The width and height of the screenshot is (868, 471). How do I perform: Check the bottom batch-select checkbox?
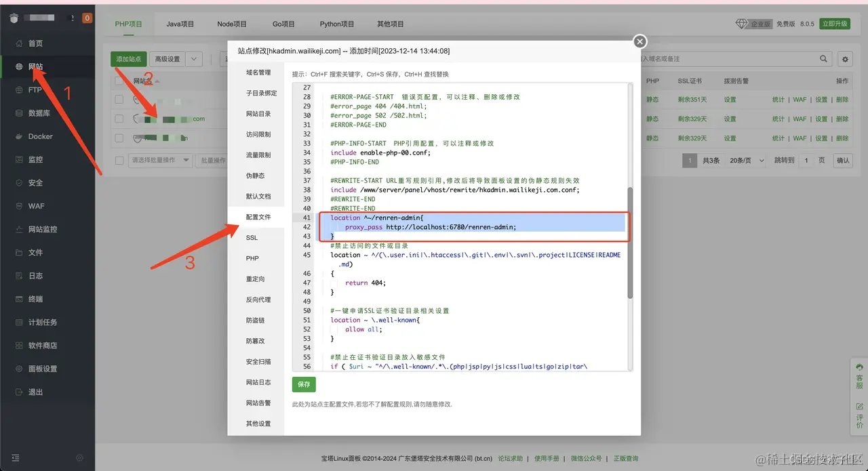pyautogui.click(x=119, y=161)
